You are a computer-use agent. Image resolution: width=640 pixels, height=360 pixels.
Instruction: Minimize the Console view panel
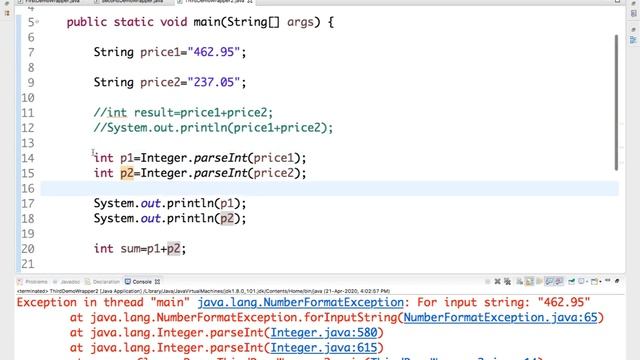[x=608, y=280]
